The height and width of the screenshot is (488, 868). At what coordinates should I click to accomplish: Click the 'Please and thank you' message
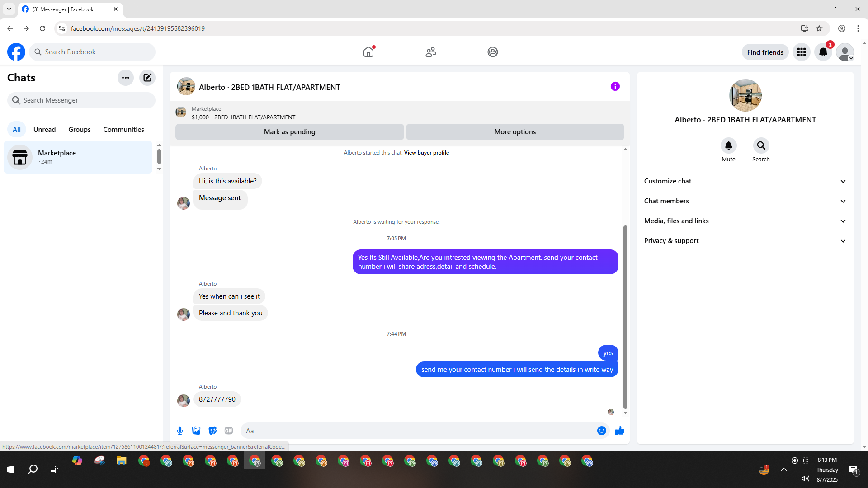231,313
